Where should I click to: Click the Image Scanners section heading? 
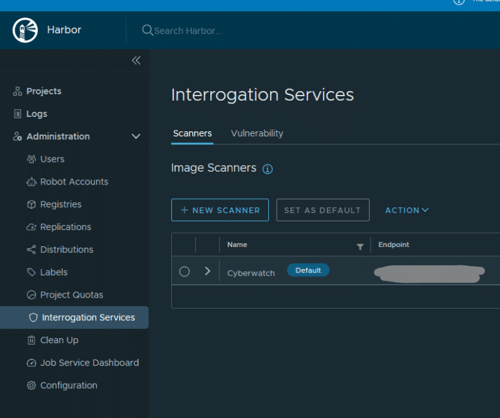tap(214, 168)
